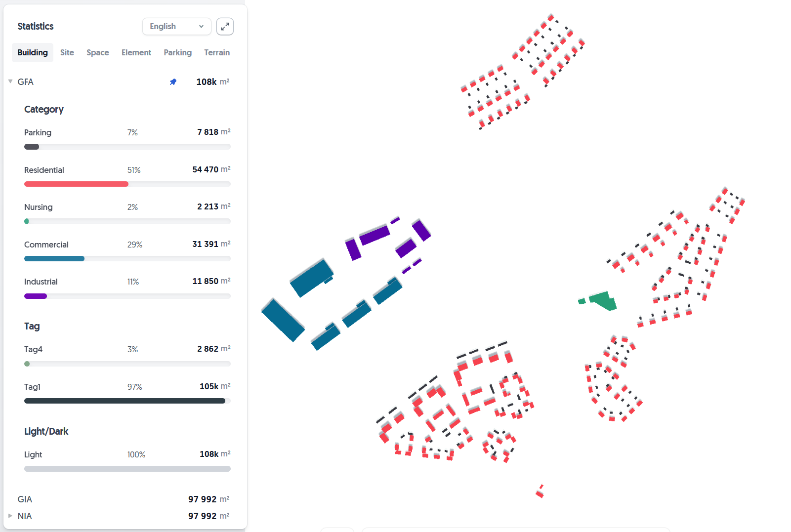The height and width of the screenshot is (532, 791).
Task: Click the Light gray progress bar
Action: (127, 469)
